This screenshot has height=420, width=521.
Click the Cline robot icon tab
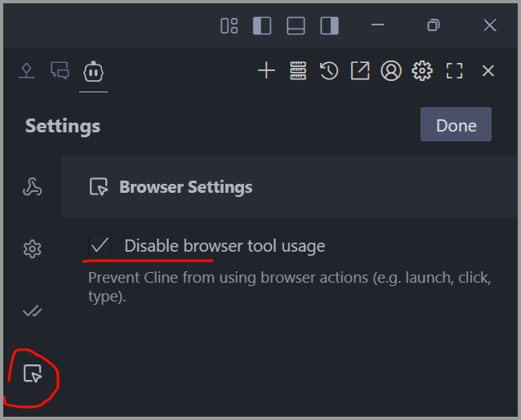coord(94,71)
